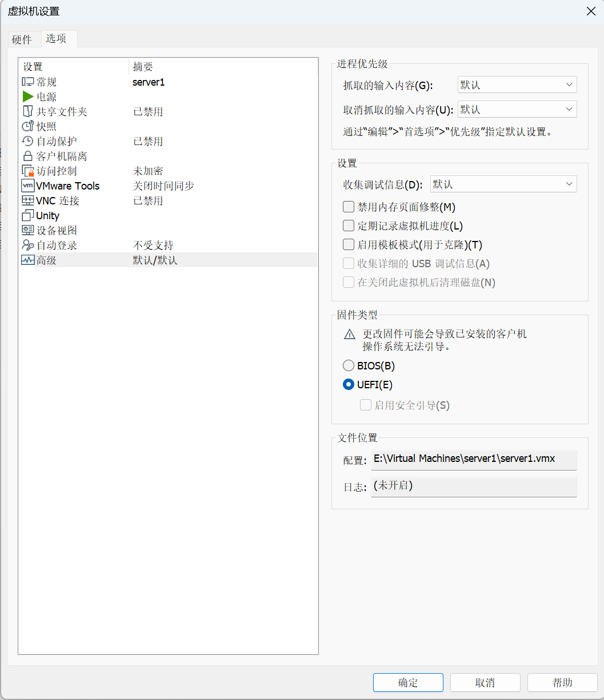Click the 自动保护 clock icon
This screenshot has width=604, height=700.
click(x=28, y=142)
